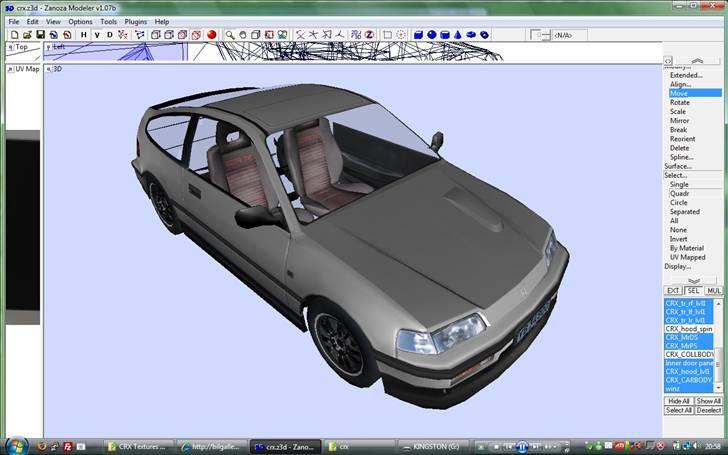Toggle the D axis constraint
728x455 pixels.
pos(110,35)
